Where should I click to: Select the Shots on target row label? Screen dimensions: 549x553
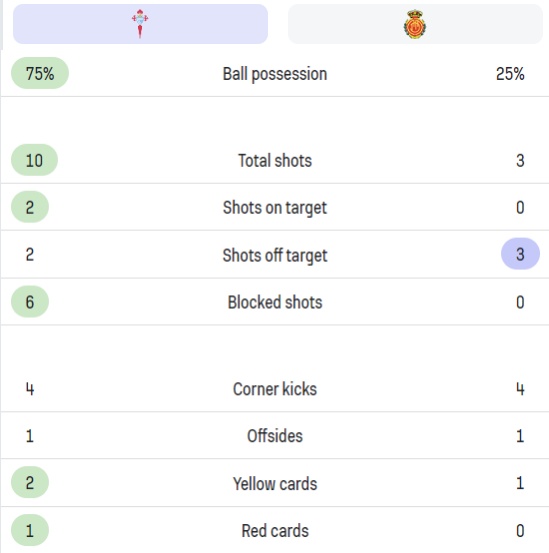pos(275,208)
